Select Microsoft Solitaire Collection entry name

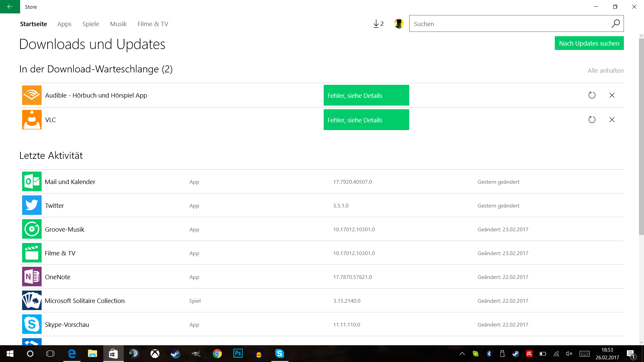pos(85,301)
